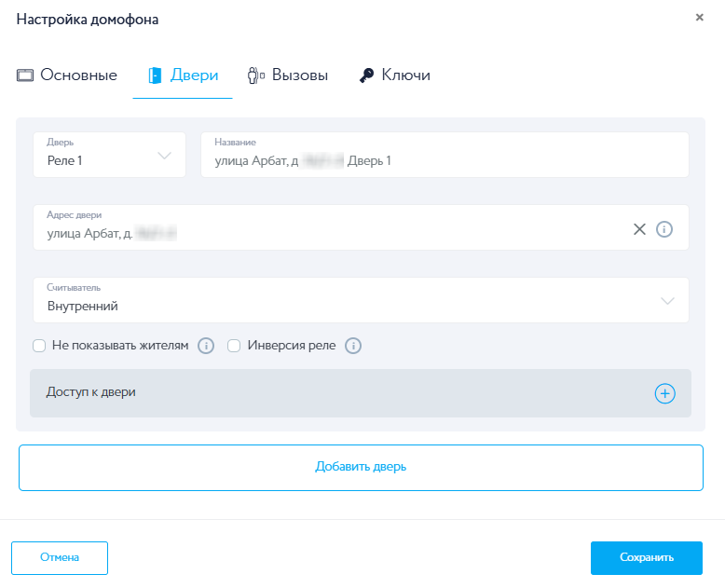The image size is (725, 588).
Task: Toggle the Инверсия реле checkbox
Action: point(234,346)
